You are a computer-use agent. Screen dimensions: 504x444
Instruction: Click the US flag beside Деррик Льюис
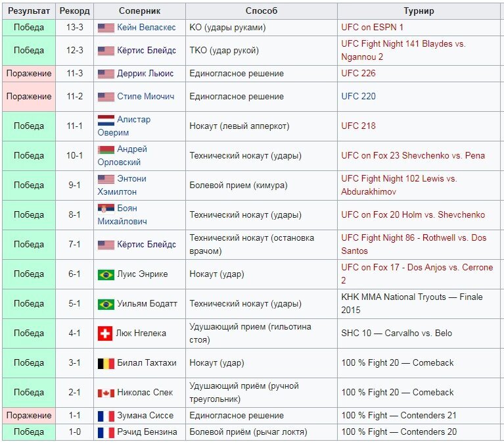(106, 74)
